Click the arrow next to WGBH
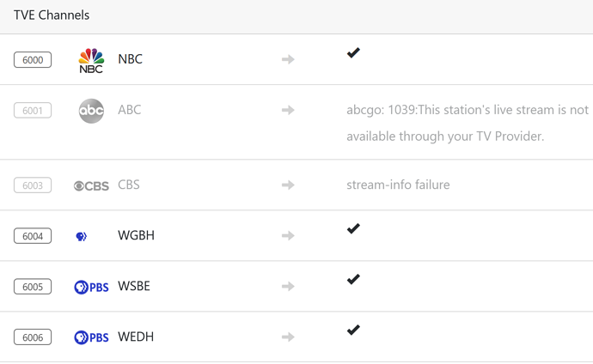 point(288,235)
